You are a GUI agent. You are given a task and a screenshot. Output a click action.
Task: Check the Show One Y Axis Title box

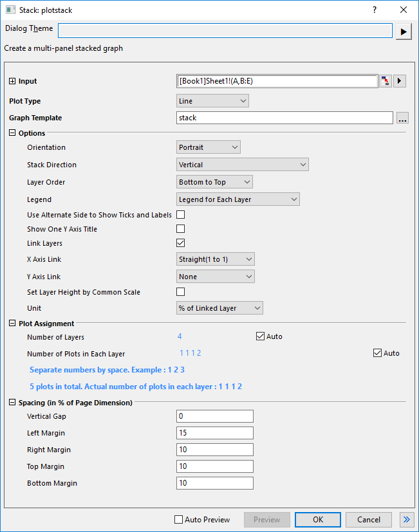tap(181, 229)
